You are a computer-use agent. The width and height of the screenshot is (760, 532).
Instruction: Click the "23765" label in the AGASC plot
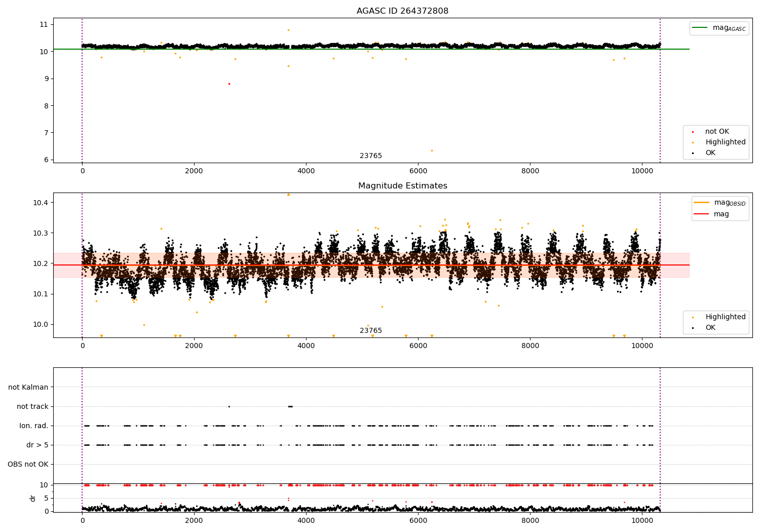pyautogui.click(x=371, y=156)
